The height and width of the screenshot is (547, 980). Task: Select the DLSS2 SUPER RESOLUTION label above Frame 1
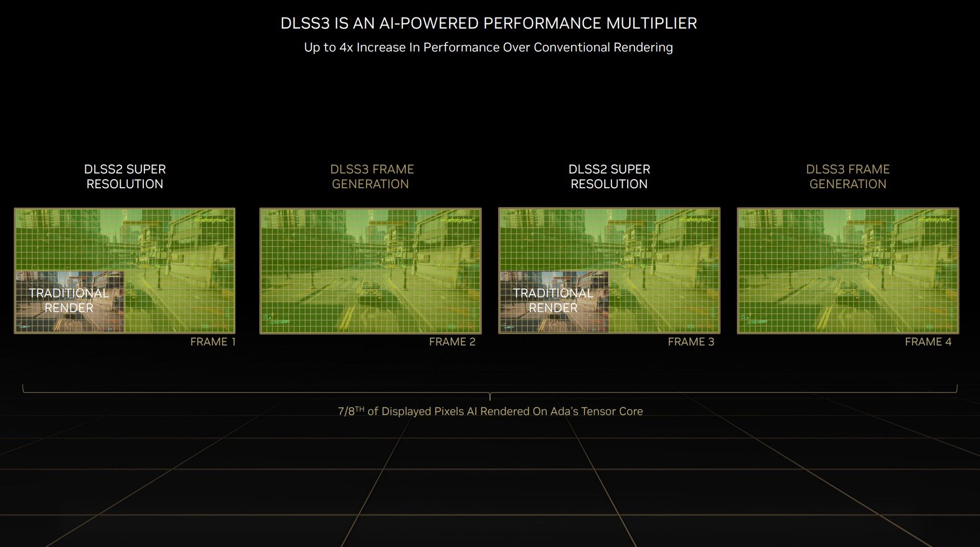[125, 177]
